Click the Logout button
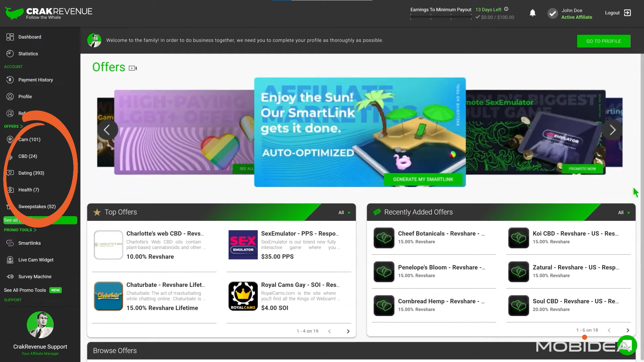This screenshot has height=362, width=644. 618,13
